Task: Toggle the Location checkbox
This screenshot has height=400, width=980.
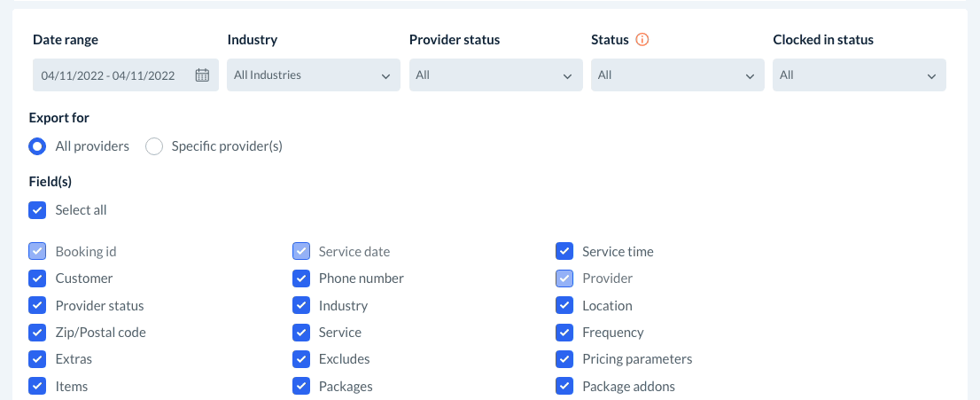Action: click(x=564, y=305)
